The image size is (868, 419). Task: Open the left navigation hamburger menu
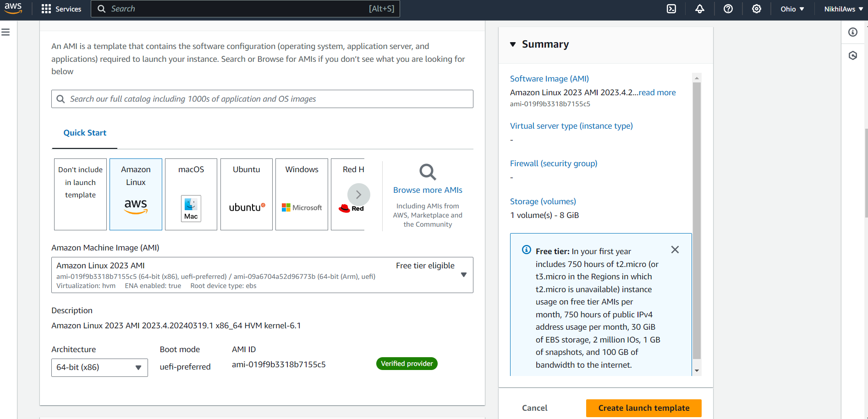[x=5, y=32]
